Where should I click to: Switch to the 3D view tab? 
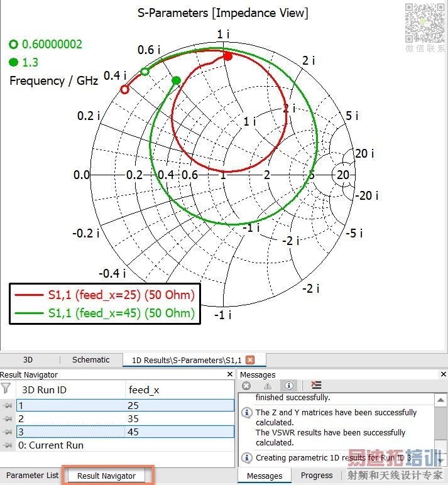(28, 360)
